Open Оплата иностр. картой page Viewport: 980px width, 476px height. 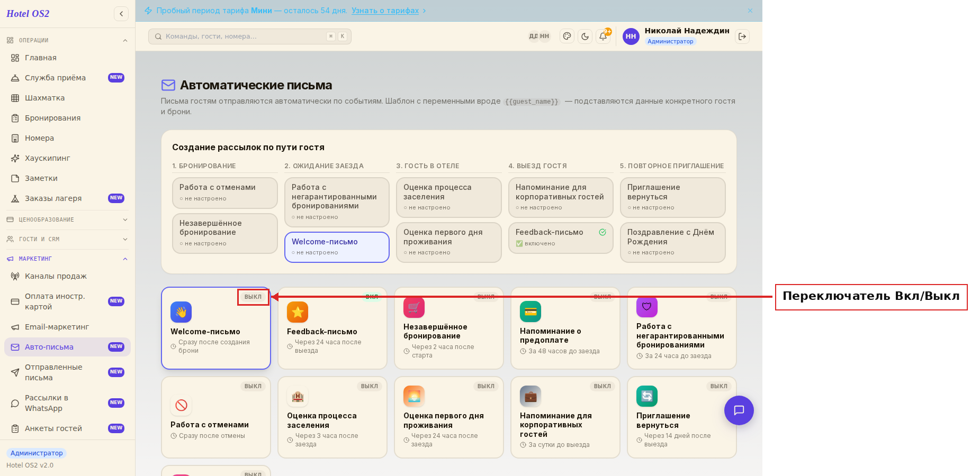click(x=67, y=301)
